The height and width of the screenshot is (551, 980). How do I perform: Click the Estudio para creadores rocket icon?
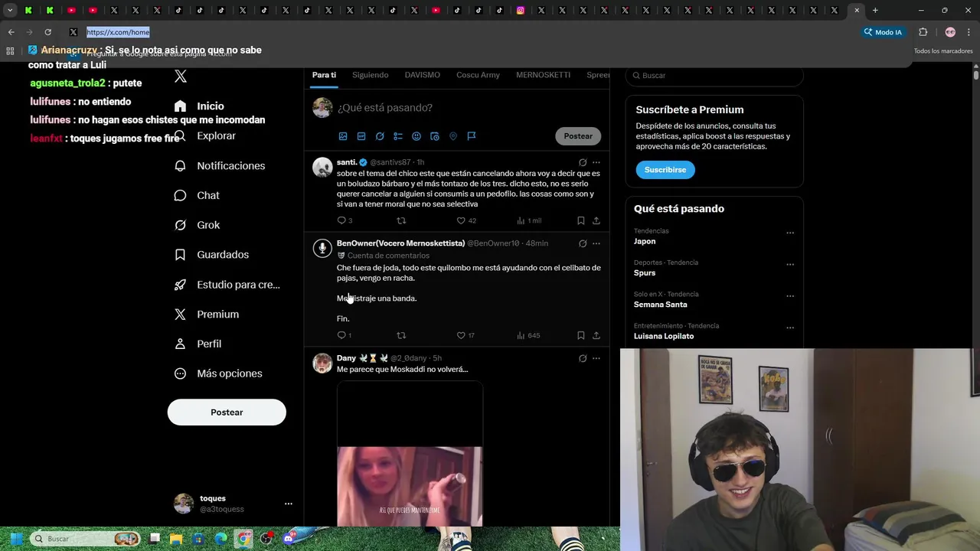coord(180,285)
